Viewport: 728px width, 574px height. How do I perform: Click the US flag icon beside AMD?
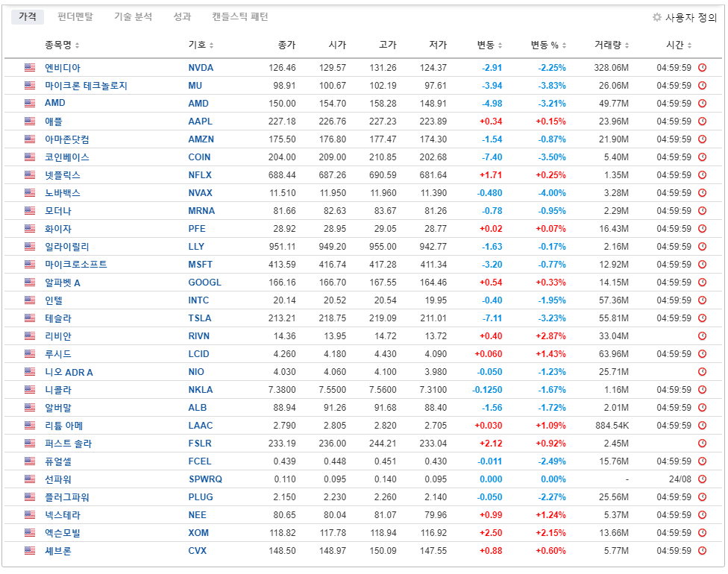[x=30, y=104]
